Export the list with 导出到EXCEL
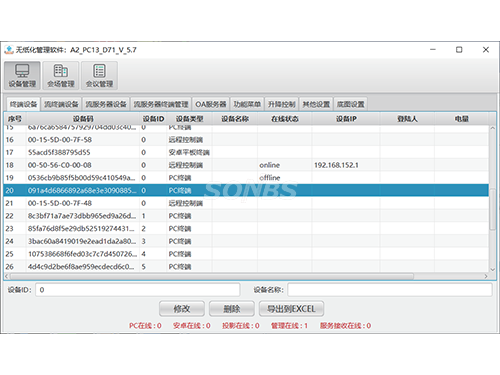 pyautogui.click(x=291, y=309)
